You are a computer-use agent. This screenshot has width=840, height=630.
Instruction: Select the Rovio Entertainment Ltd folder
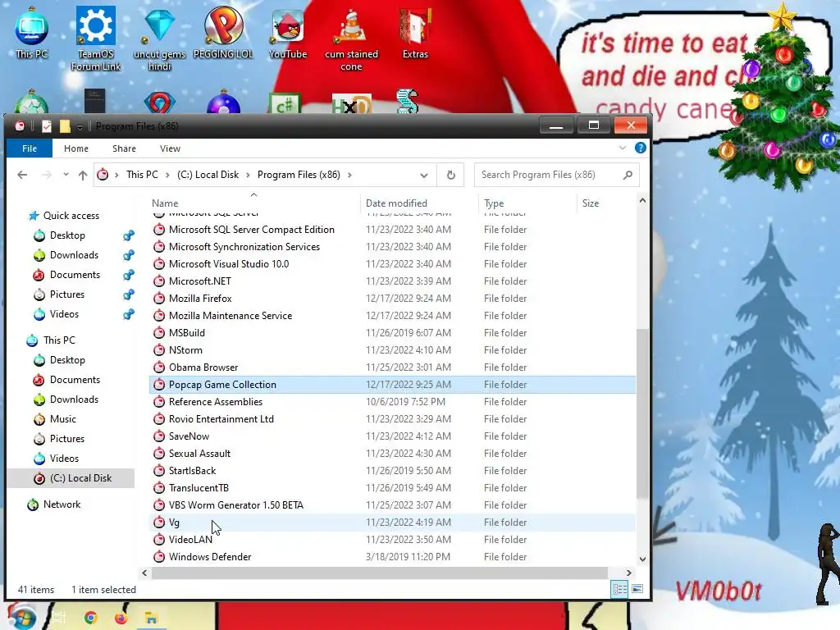click(x=392, y=419)
